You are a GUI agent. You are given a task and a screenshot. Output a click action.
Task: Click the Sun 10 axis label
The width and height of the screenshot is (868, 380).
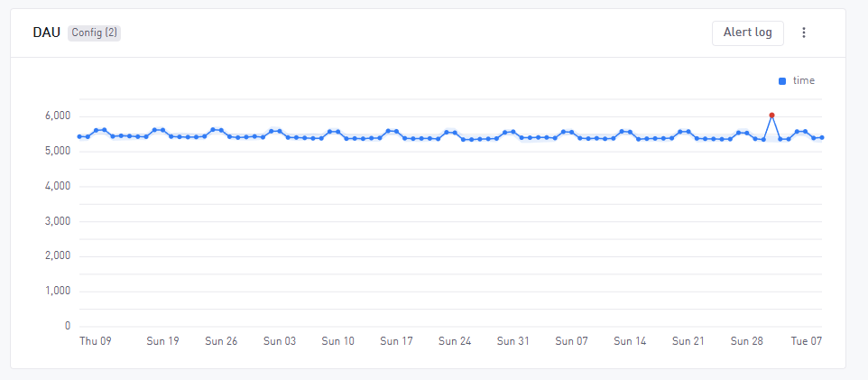(x=338, y=341)
